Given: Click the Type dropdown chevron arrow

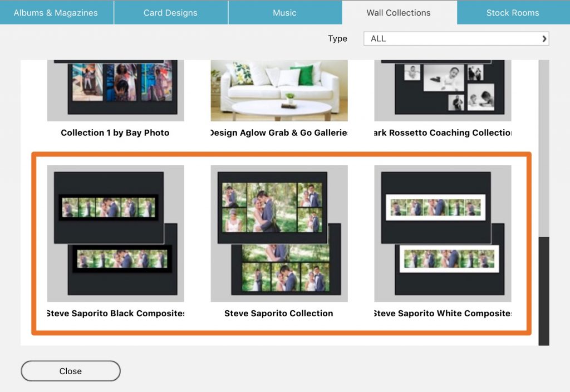Looking at the screenshot, I should point(544,38).
